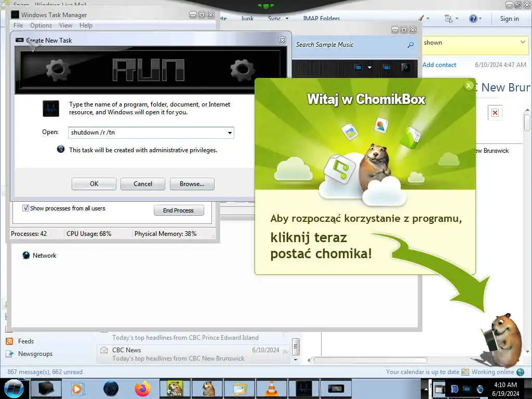Open the Help icon dropdown arrow
Image resolution: width=532 pixels, height=399 pixels.
point(480,19)
